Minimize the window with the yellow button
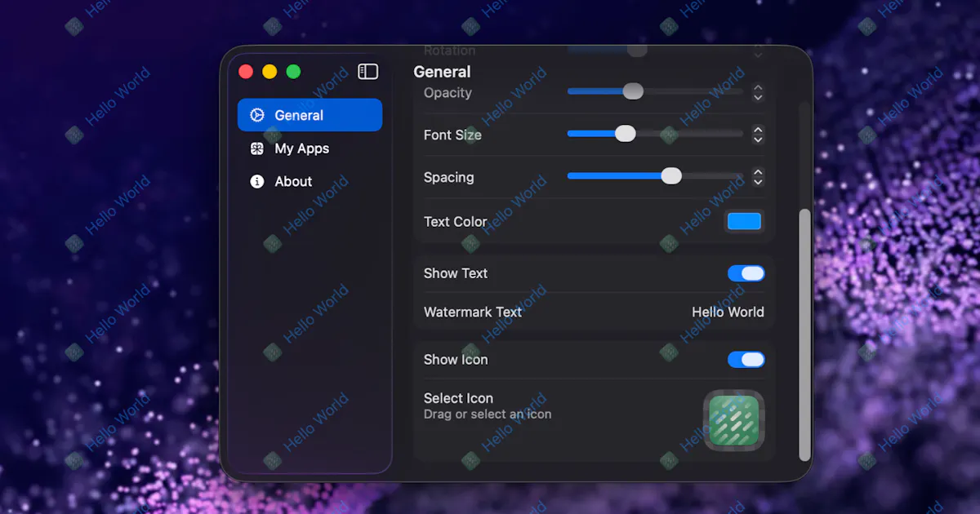The width and height of the screenshot is (980, 514). tap(269, 72)
